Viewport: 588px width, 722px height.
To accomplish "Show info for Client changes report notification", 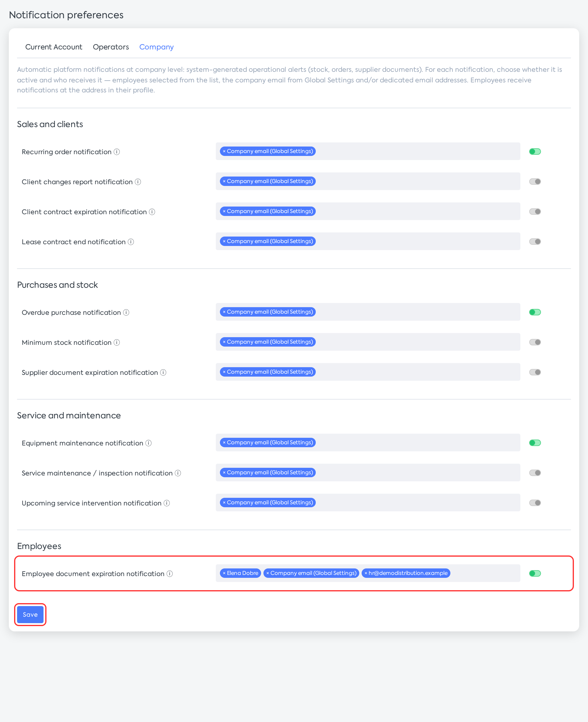I will point(138,182).
